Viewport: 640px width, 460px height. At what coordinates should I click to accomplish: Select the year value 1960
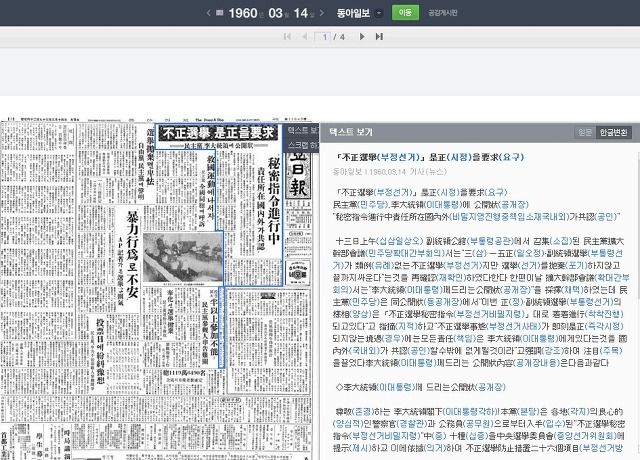tap(243, 13)
